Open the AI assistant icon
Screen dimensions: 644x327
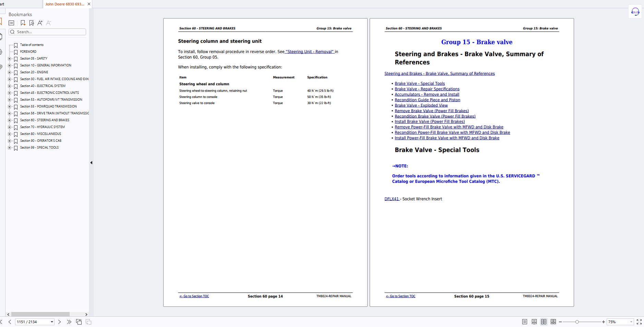click(635, 12)
